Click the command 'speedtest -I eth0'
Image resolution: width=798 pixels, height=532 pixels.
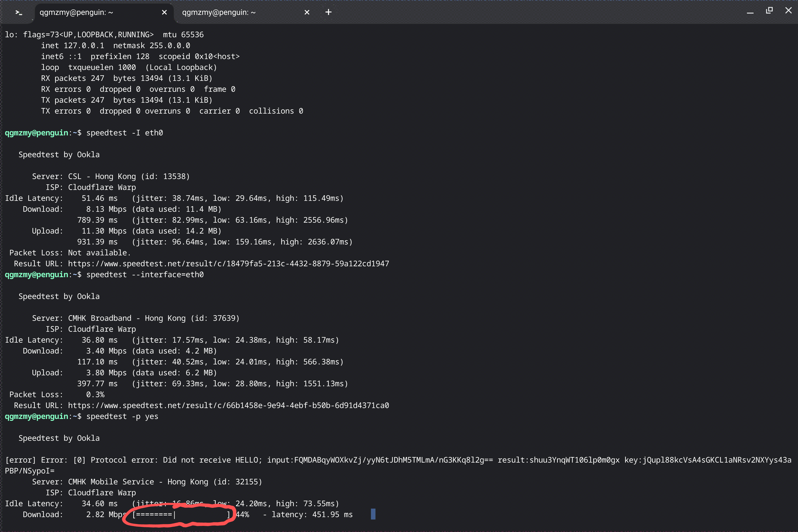pos(124,133)
